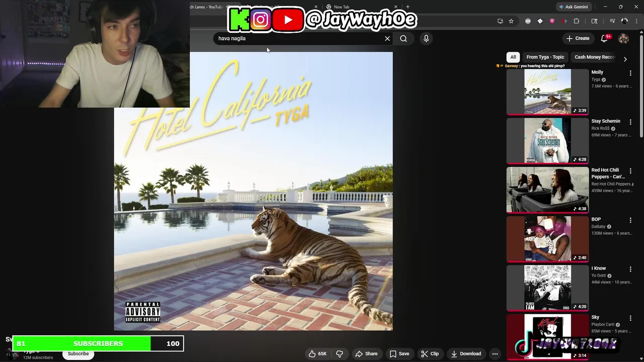Image resolution: width=644 pixels, height=362 pixels.
Task: Open options menu for 'I Know' video
Action: (630, 269)
